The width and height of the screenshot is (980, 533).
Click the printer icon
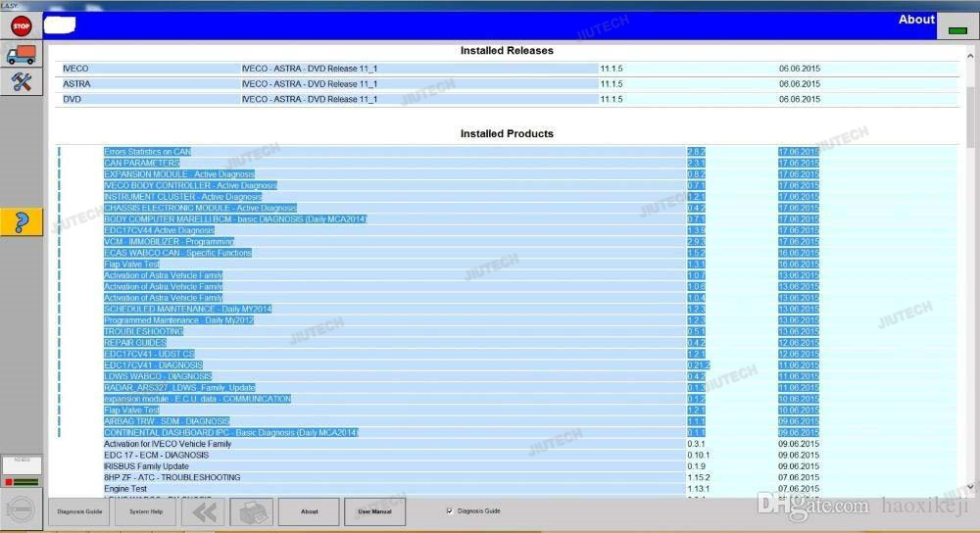251,512
